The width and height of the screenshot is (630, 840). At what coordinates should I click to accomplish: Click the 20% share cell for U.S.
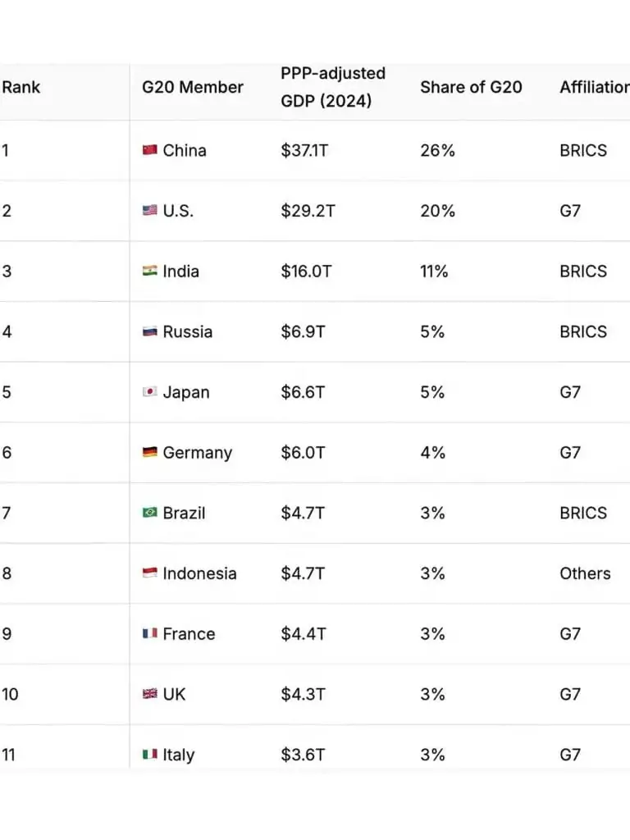coord(438,211)
